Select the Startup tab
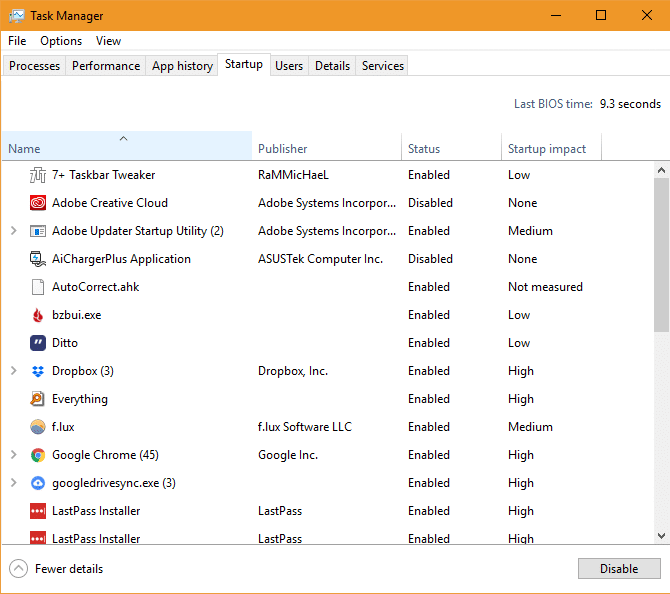The height and width of the screenshot is (594, 670). pos(244,64)
